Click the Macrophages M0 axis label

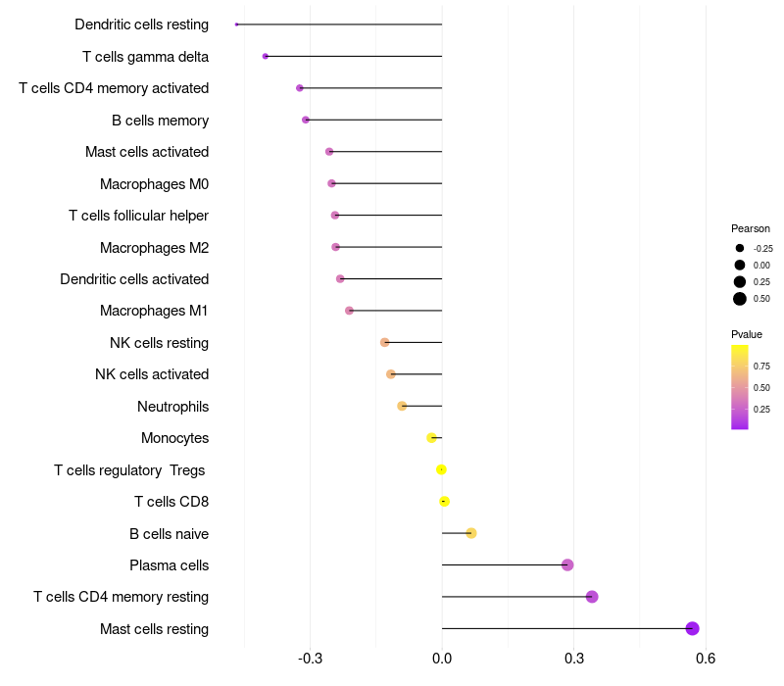[x=154, y=184]
